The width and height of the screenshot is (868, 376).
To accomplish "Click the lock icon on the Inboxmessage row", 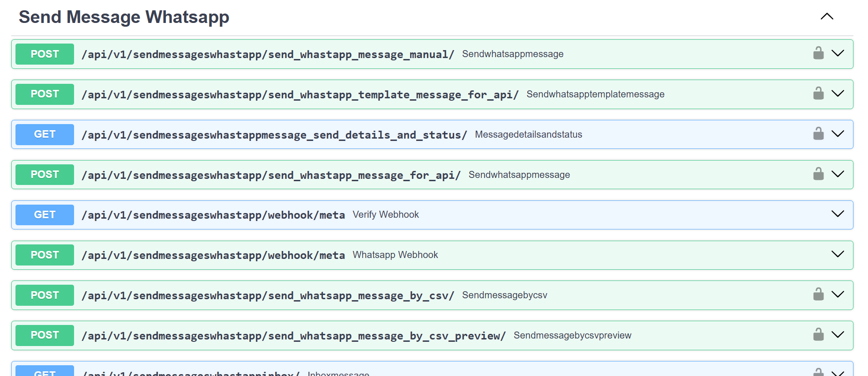I will (818, 372).
